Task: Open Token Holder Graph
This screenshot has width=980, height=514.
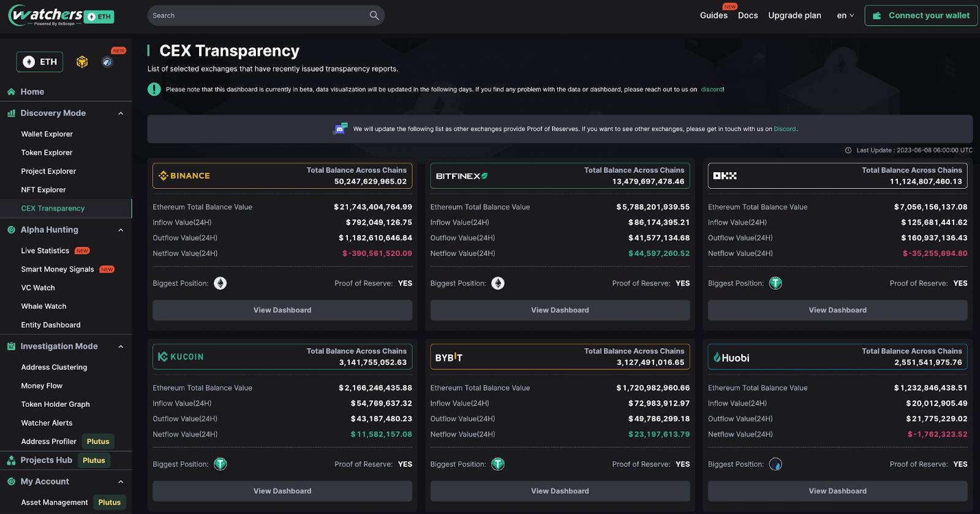Action: (x=55, y=404)
